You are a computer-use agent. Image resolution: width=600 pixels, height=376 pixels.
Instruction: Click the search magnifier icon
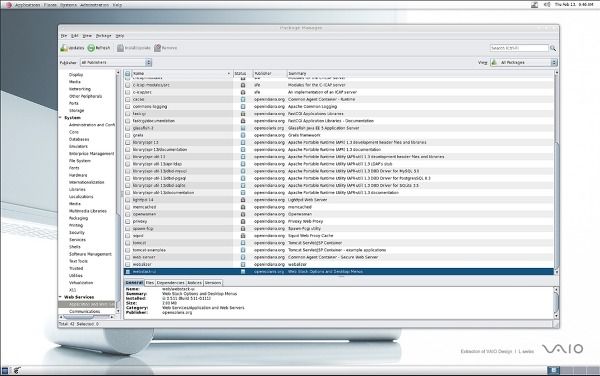tap(553, 48)
